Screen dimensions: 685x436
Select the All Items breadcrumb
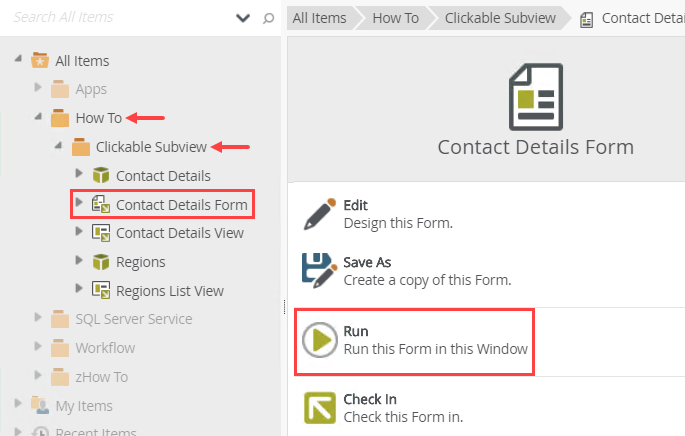click(320, 18)
